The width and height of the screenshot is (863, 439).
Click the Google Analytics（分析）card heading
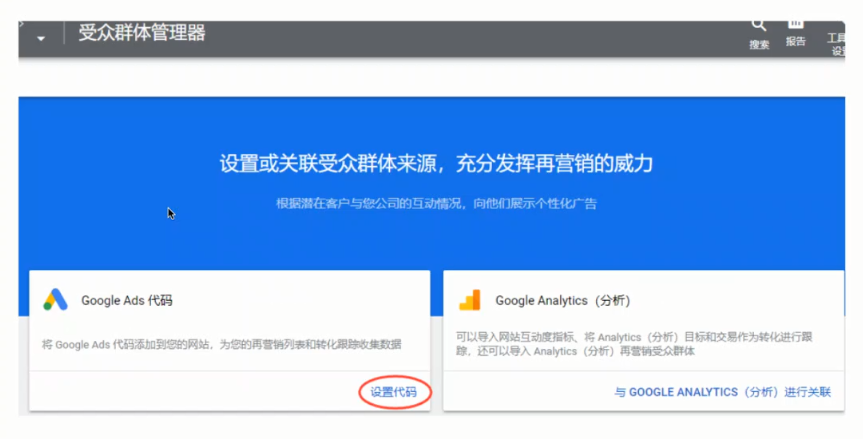[562, 300]
